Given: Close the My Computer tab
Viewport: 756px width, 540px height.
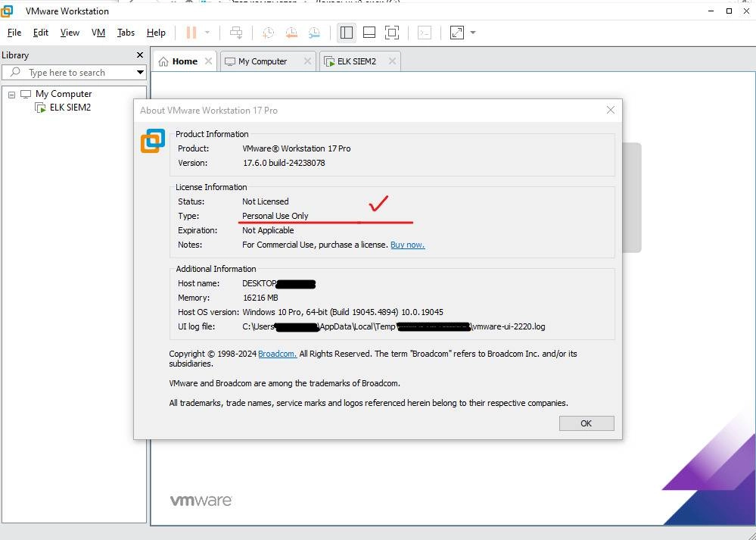Looking at the screenshot, I should pos(307,61).
